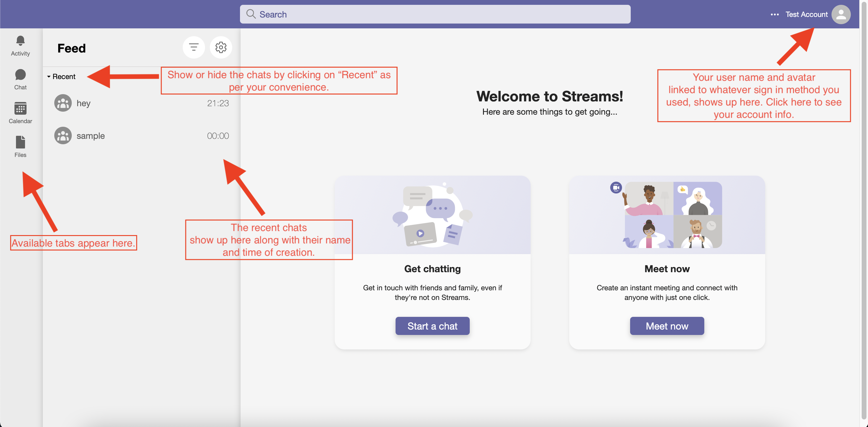
Task: Open the Files section in sidebar
Action: (x=20, y=146)
